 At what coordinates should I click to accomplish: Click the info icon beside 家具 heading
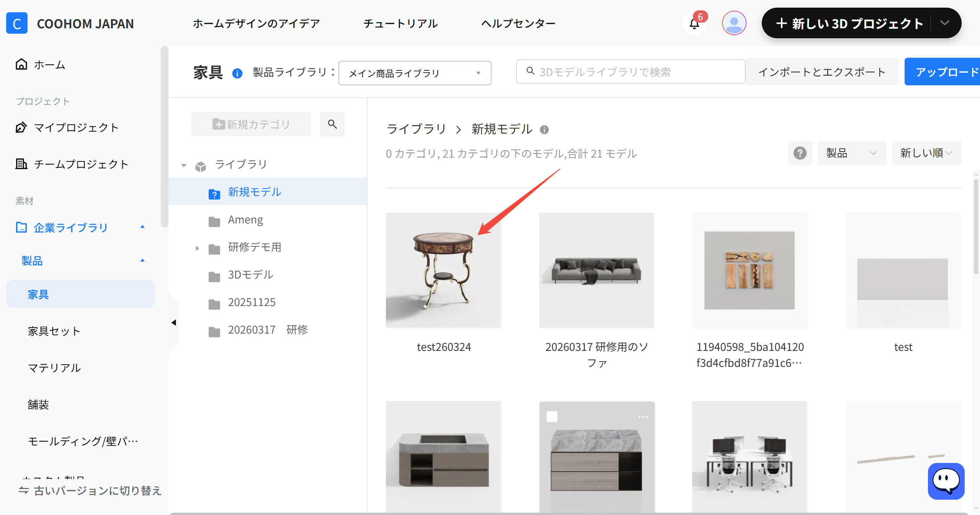[x=237, y=73]
